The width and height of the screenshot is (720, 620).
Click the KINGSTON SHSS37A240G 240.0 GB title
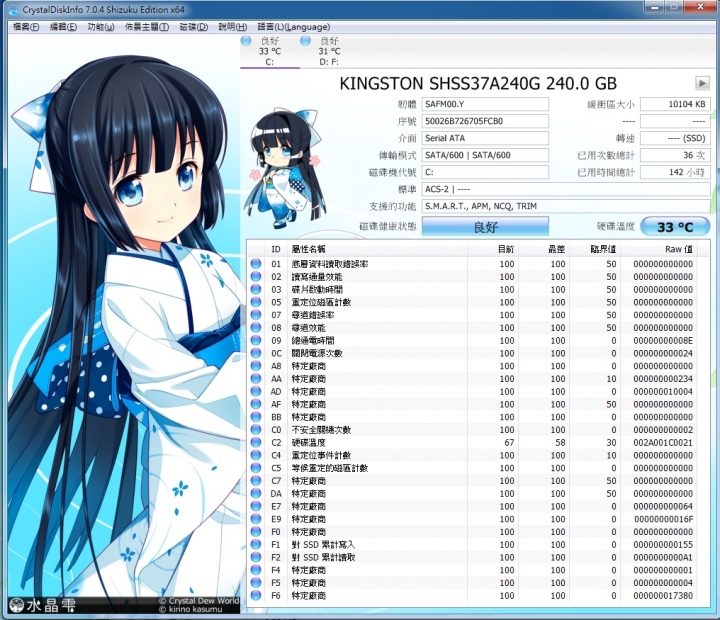point(478,83)
